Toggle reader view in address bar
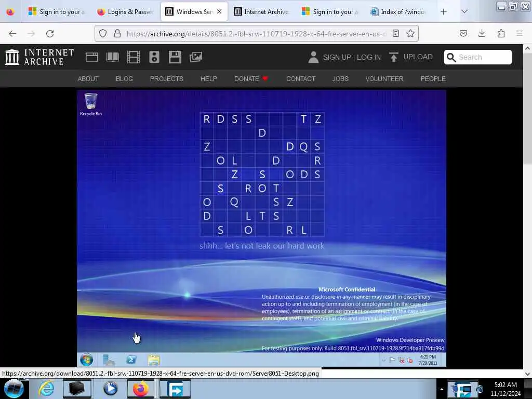 coord(395,33)
